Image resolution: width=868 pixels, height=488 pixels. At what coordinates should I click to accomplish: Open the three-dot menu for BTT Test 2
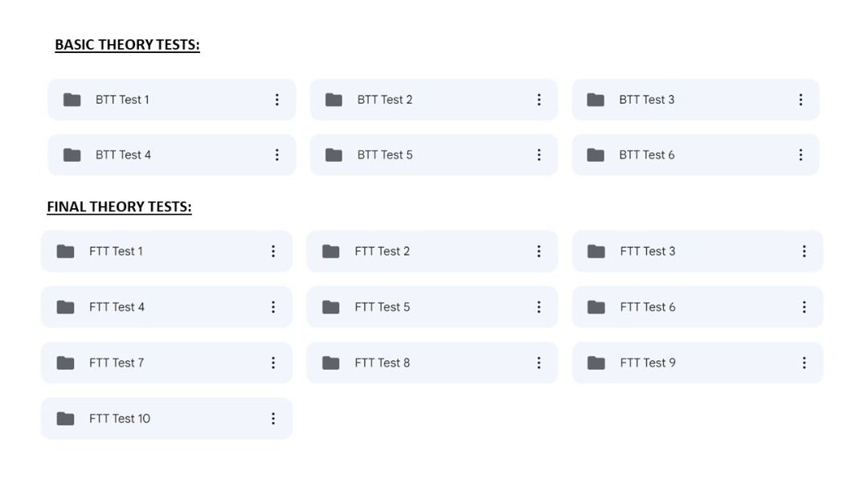click(538, 100)
